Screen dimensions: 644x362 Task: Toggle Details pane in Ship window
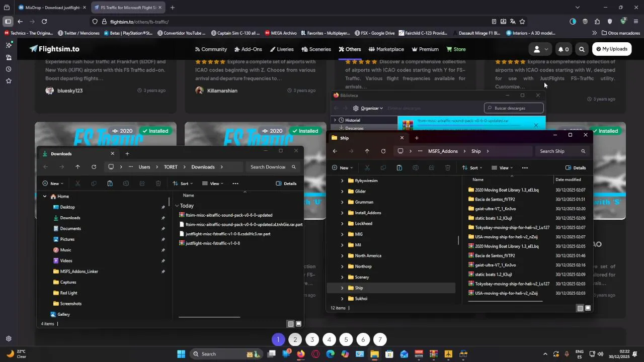(x=576, y=168)
